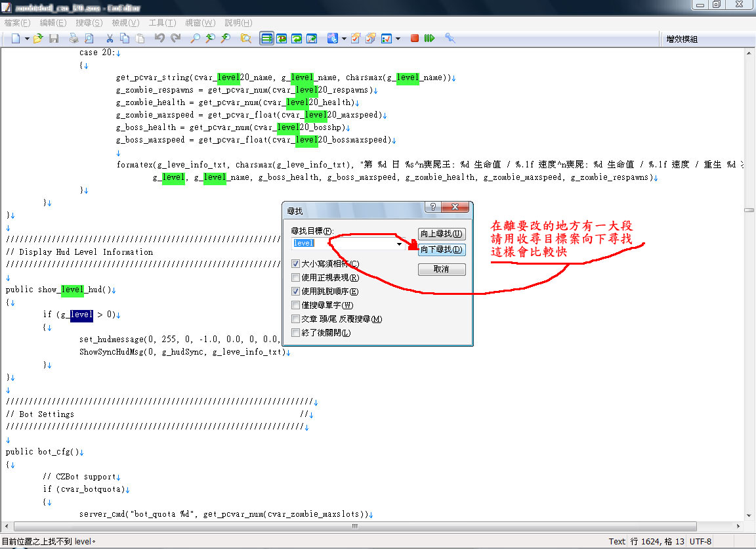The height and width of the screenshot is (549, 756).
Task: Click the horizontal scrollbar thumb
Action: 355,526
